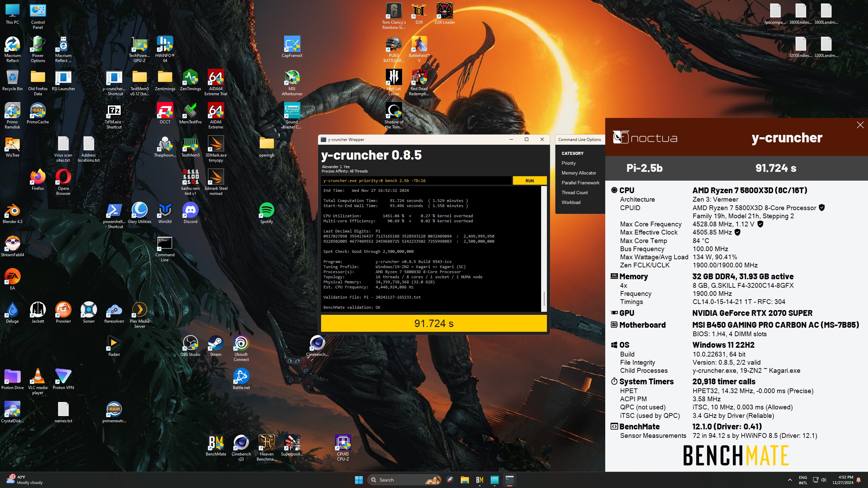Open the CapFrameX desktop shortcut
The image size is (868, 488).
pyautogui.click(x=292, y=47)
